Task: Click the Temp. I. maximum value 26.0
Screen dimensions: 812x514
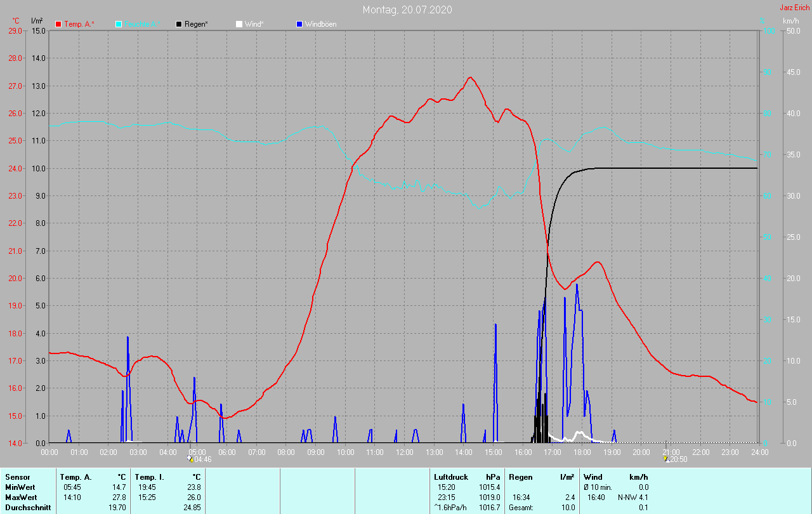Action: coord(193,497)
